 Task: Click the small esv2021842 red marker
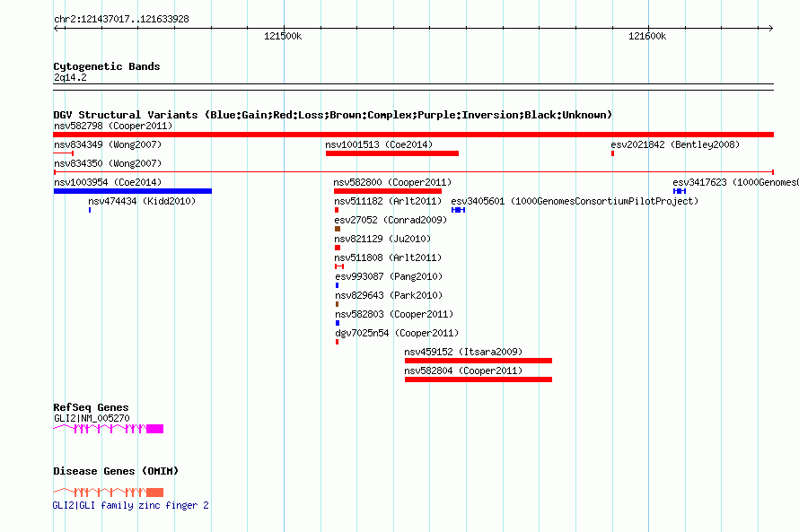612,153
